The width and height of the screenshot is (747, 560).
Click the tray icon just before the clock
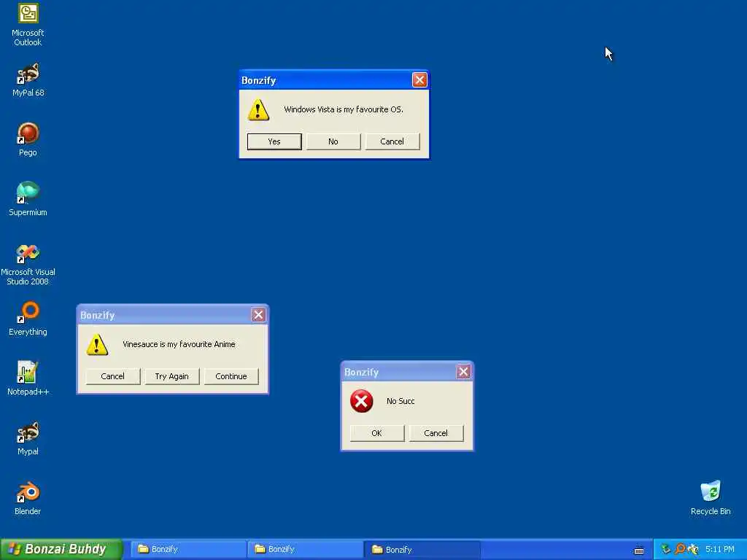click(x=693, y=549)
